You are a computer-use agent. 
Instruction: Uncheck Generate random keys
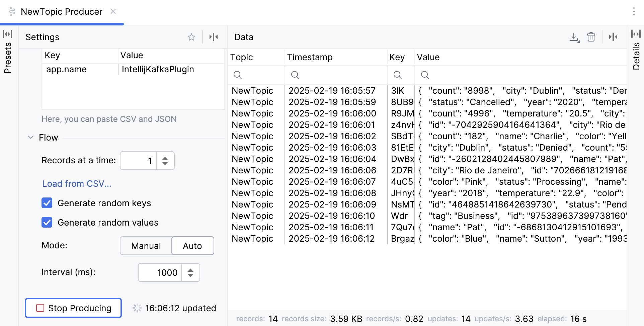[x=47, y=203]
